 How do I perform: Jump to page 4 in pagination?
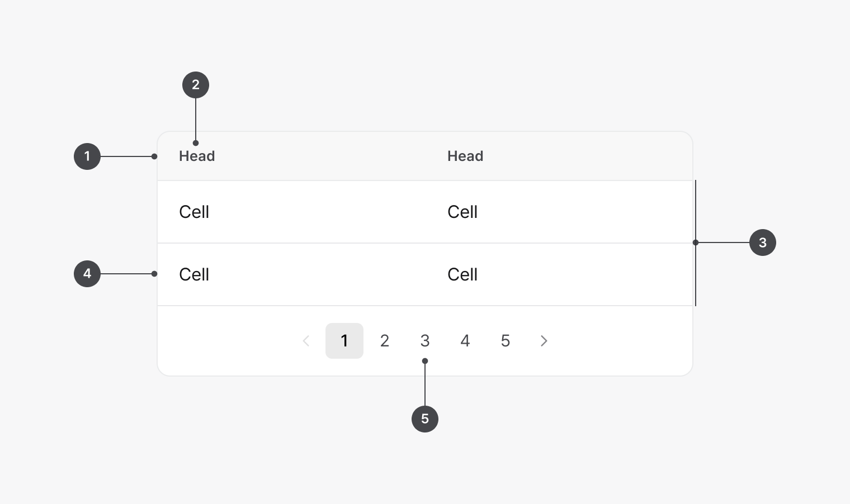coord(465,341)
